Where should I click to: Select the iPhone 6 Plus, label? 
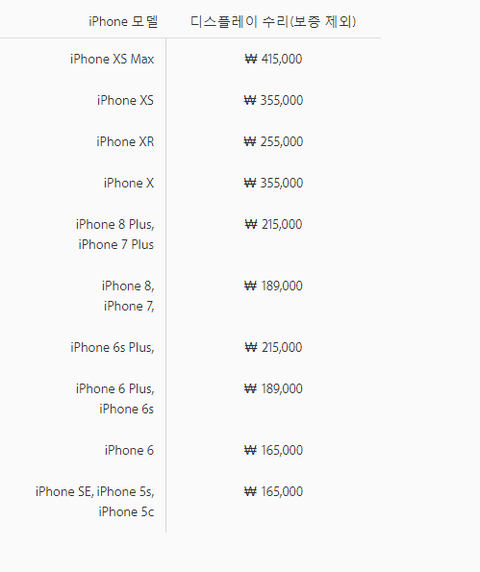[x=115, y=389]
